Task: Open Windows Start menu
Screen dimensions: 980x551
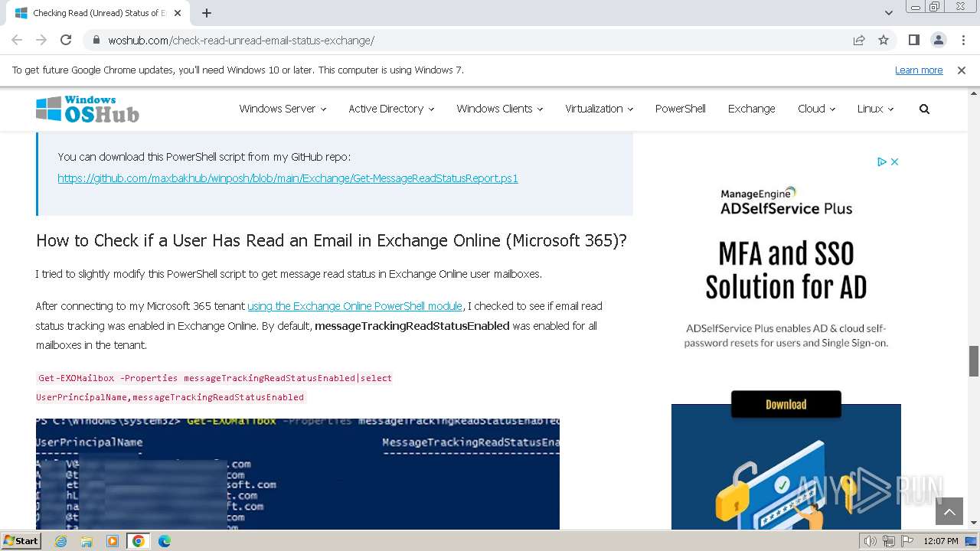Action: pos(21,541)
